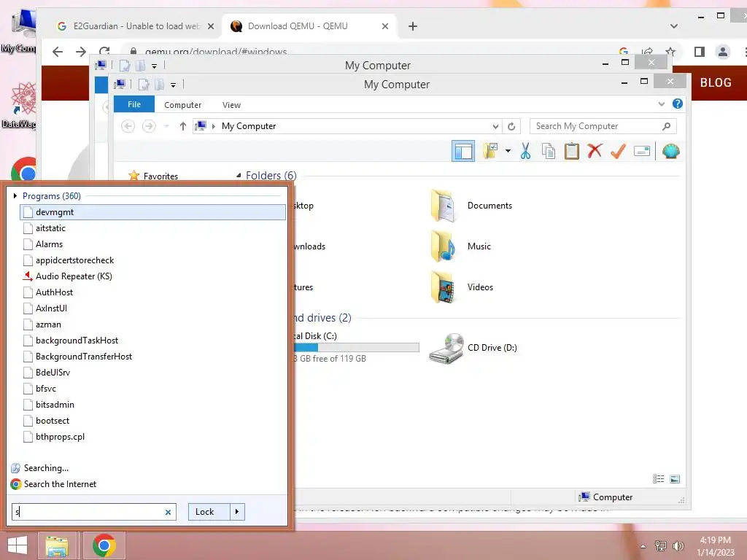This screenshot has height=560, width=747.
Task: Switch to the Computer ribbon tab
Action: 183,105
